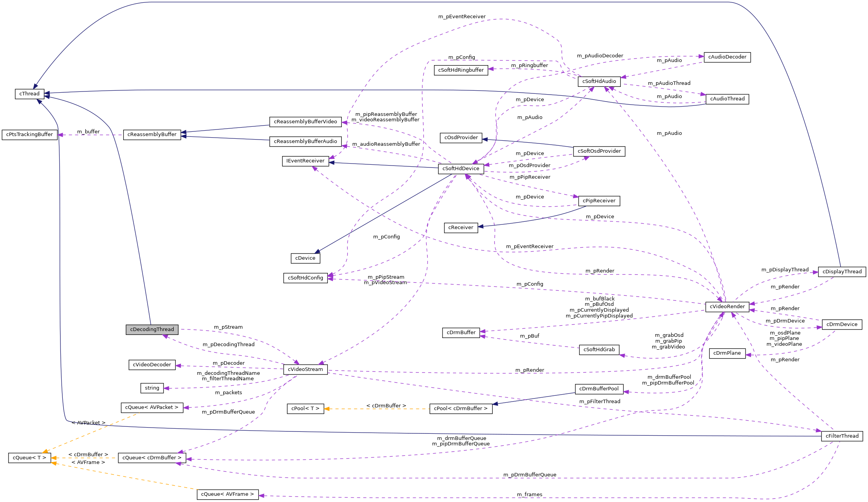This screenshot has height=502, width=868.
Task: Click the cPtsTrackingBuffer box
Action: pos(29,135)
